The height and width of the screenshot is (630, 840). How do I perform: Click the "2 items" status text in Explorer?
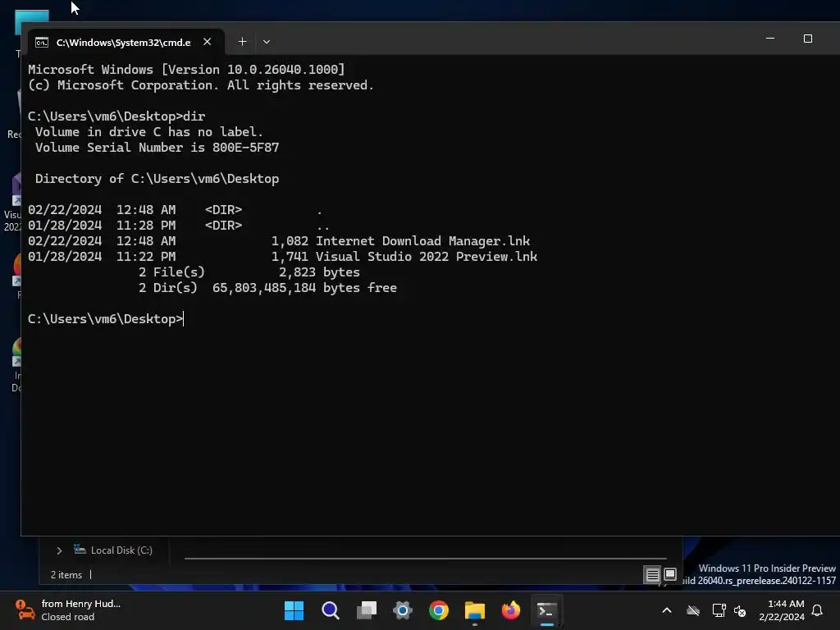66,575
